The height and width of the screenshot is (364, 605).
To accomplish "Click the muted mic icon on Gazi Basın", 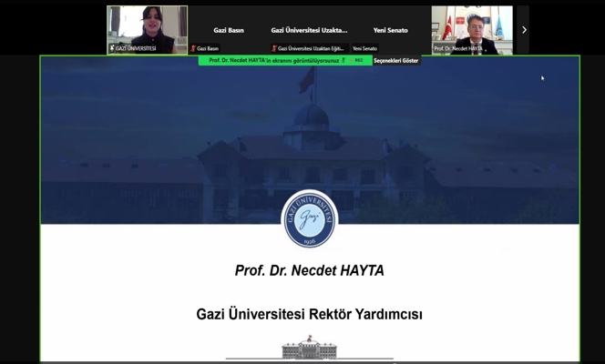I will [193, 48].
